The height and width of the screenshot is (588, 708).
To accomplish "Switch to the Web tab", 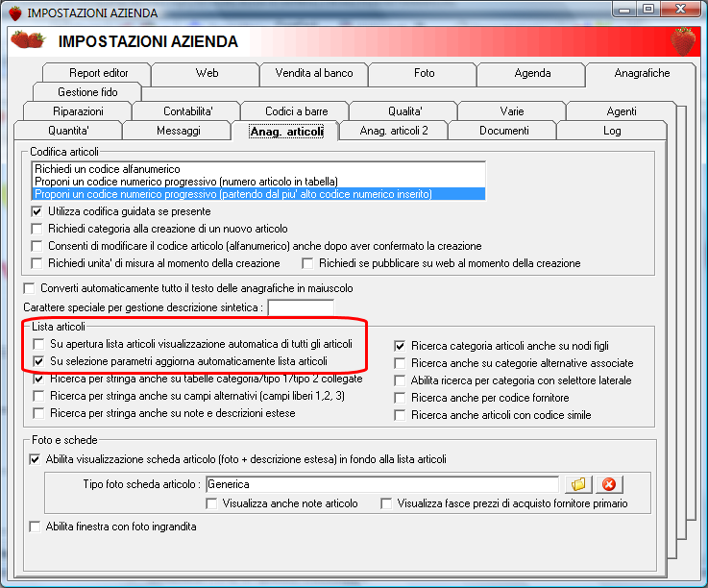I will pyautogui.click(x=207, y=73).
